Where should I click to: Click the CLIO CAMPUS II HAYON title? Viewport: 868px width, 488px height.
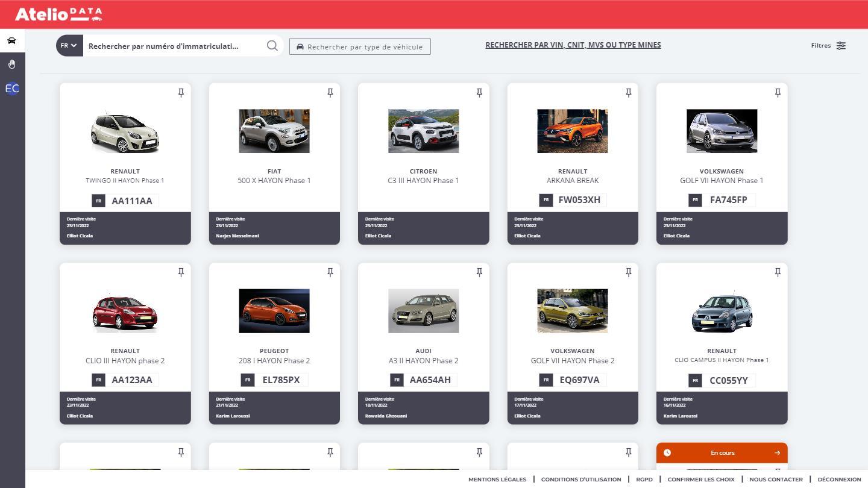point(722,360)
